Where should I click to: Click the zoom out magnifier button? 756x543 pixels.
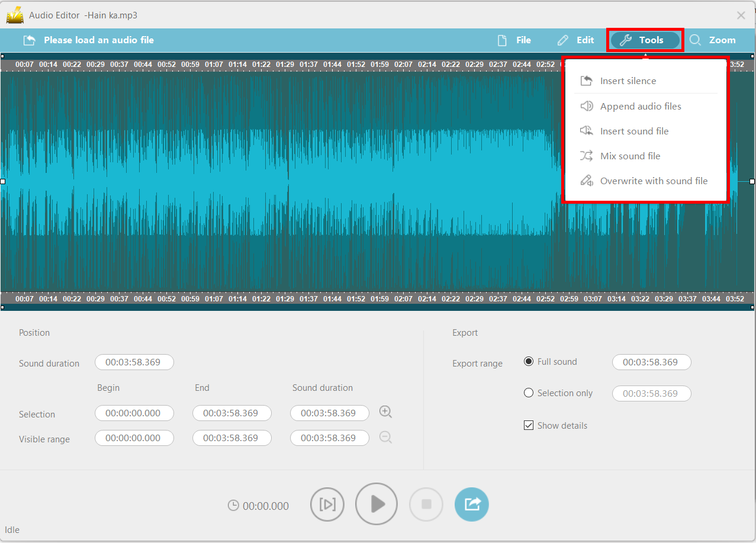385,437
